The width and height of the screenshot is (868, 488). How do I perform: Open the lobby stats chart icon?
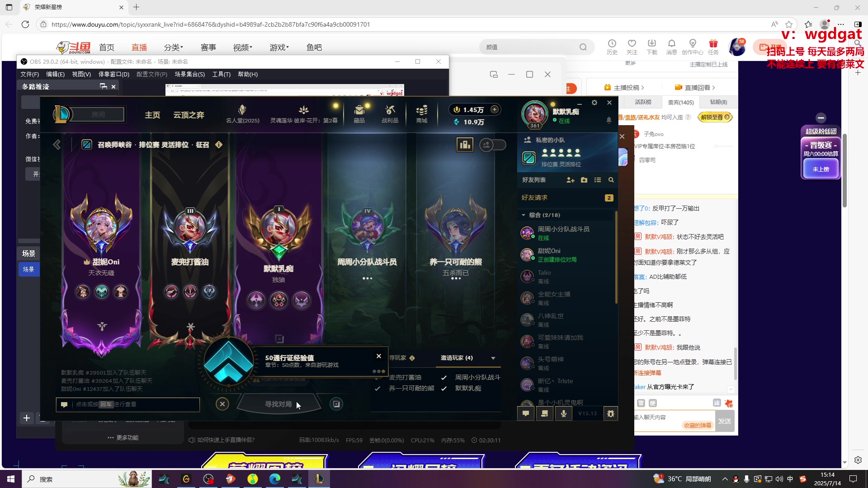coord(465,145)
